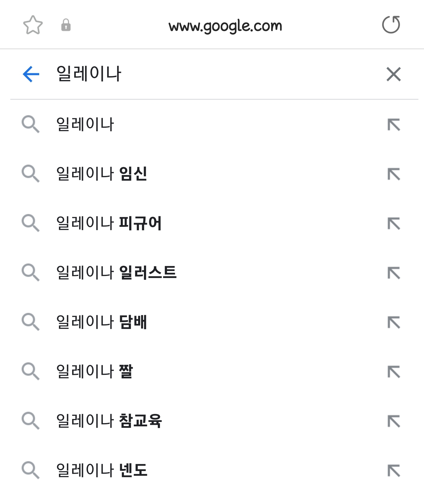Tap the www.google.com address bar
This screenshot has width=424, height=504.
point(225,26)
